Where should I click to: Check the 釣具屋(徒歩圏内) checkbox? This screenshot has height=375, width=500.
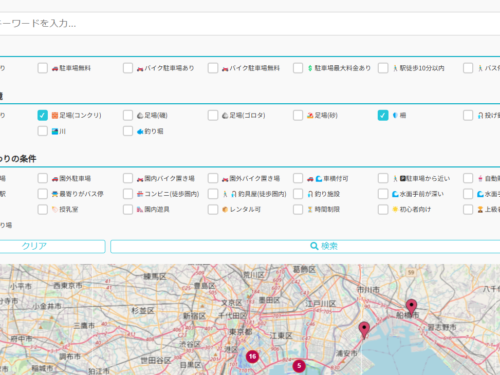(x=213, y=194)
